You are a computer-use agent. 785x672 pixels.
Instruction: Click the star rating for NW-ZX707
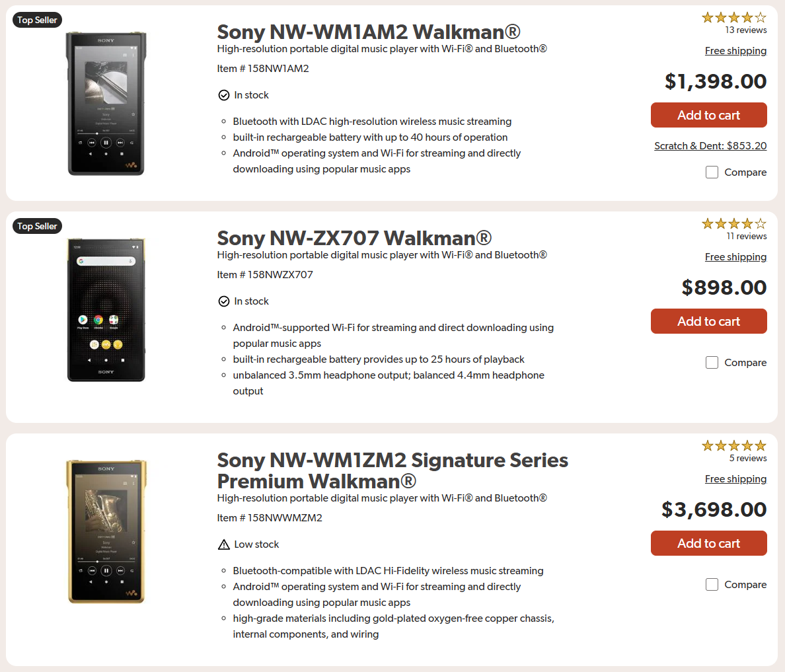pyautogui.click(x=733, y=224)
